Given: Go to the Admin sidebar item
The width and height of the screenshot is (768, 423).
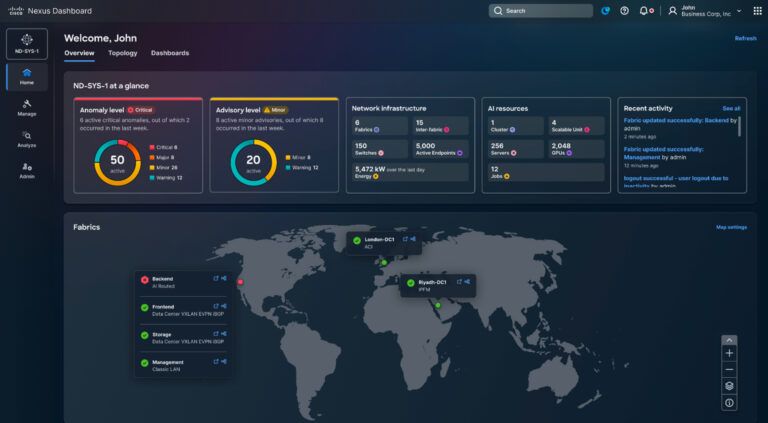Looking at the screenshot, I should (x=26, y=171).
